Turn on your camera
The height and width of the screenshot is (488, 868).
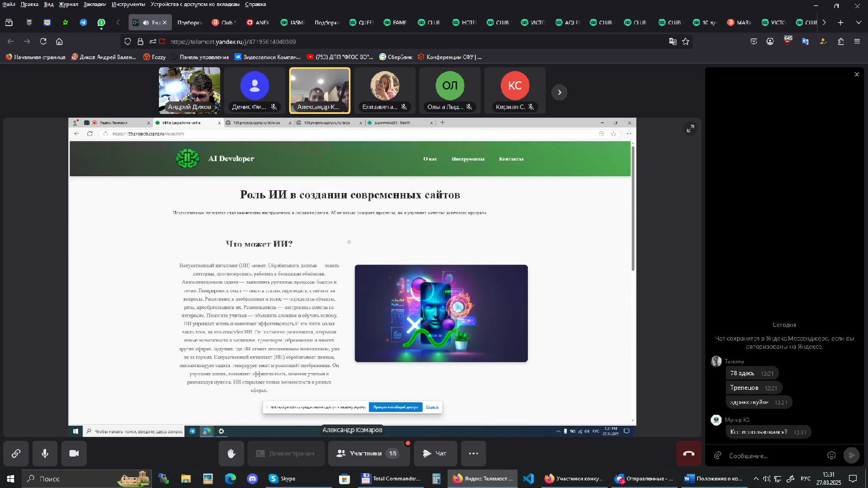(75, 453)
